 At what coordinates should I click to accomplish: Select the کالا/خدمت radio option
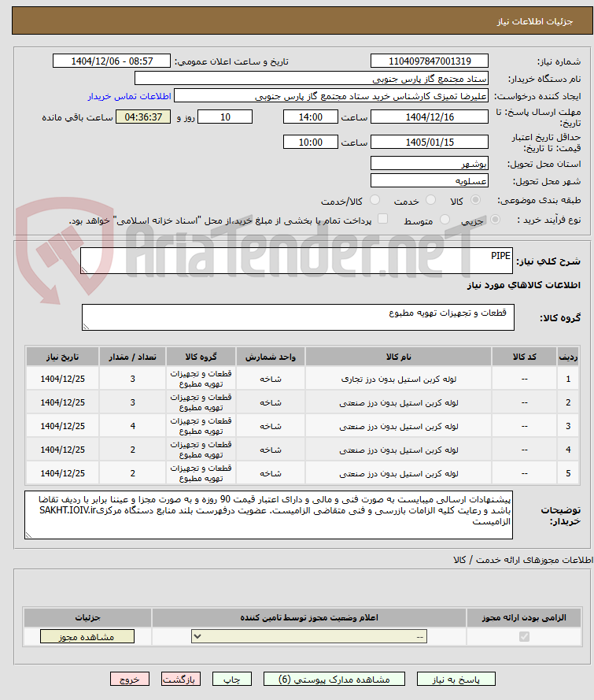(x=374, y=201)
